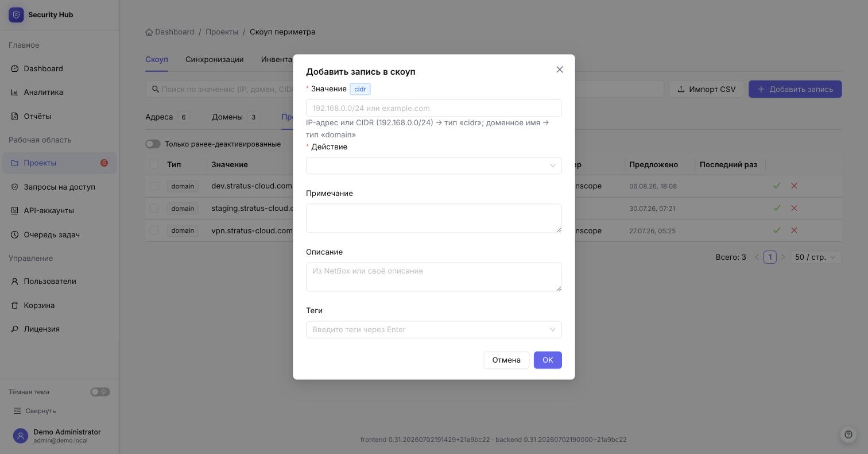Check the dev.stratus-cloud.com row checkbox
Screen dimensions: 868x454
pos(154,186)
